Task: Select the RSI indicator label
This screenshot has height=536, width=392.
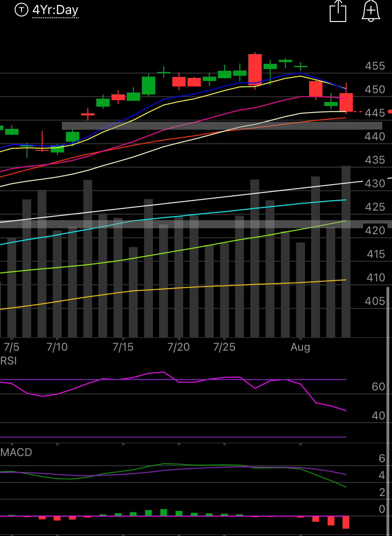Action: [x=9, y=361]
